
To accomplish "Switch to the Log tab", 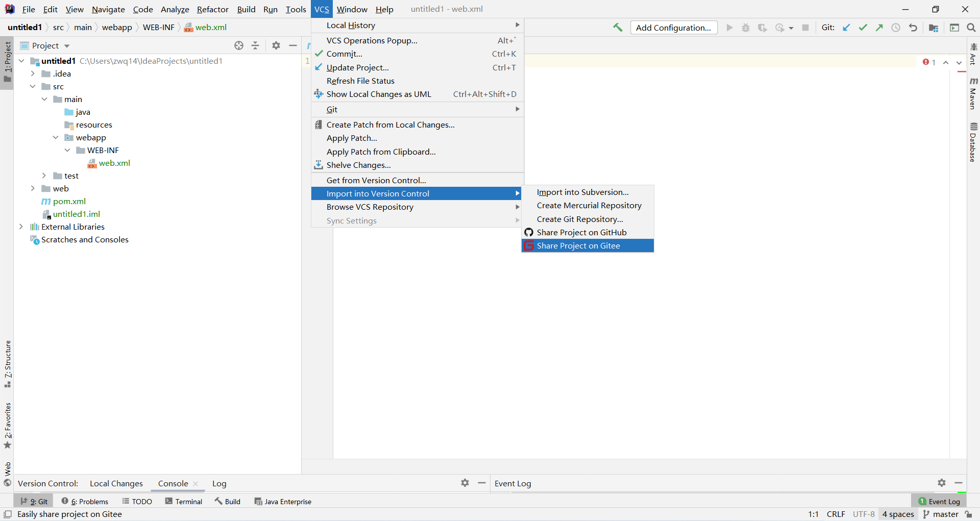I will pyautogui.click(x=219, y=483).
